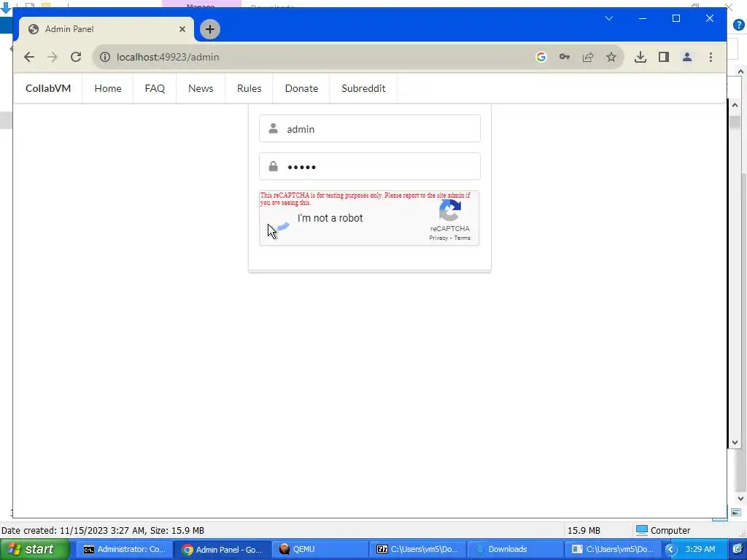Go back using the browser back arrow
The image size is (747, 560).
[x=29, y=57]
